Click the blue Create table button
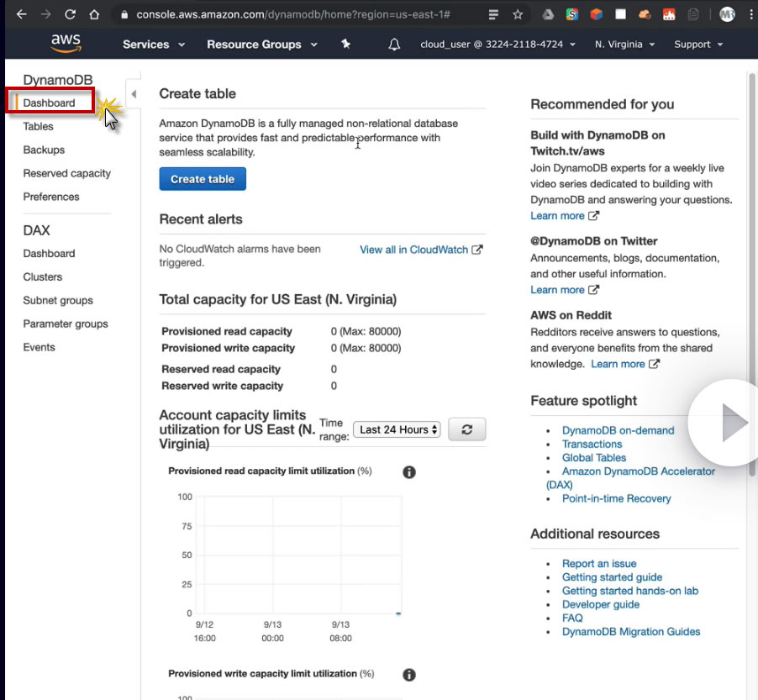This screenshot has width=758, height=700. pos(203,179)
